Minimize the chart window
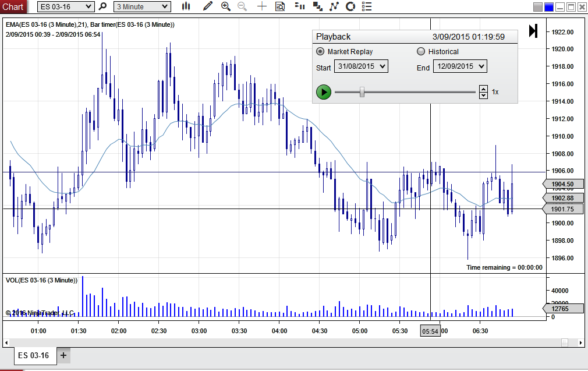This screenshot has height=371, width=588. click(560, 7)
